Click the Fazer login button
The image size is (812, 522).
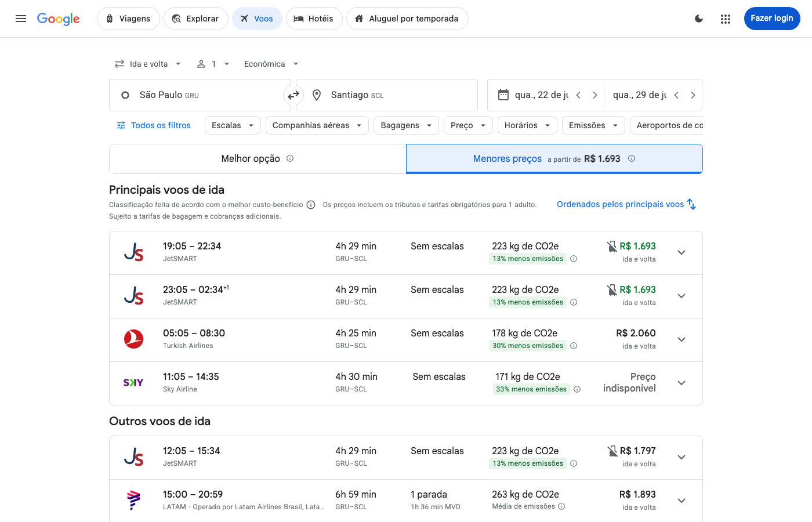click(772, 19)
